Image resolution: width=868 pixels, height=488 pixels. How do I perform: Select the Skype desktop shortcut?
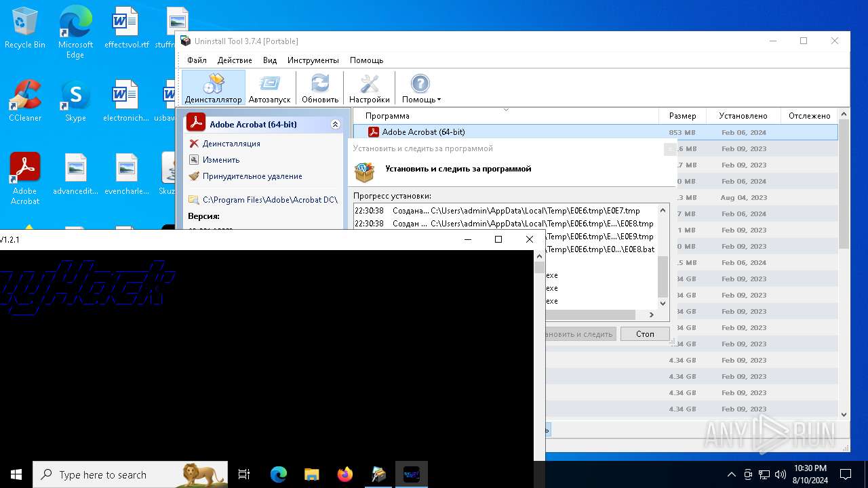coord(75,101)
